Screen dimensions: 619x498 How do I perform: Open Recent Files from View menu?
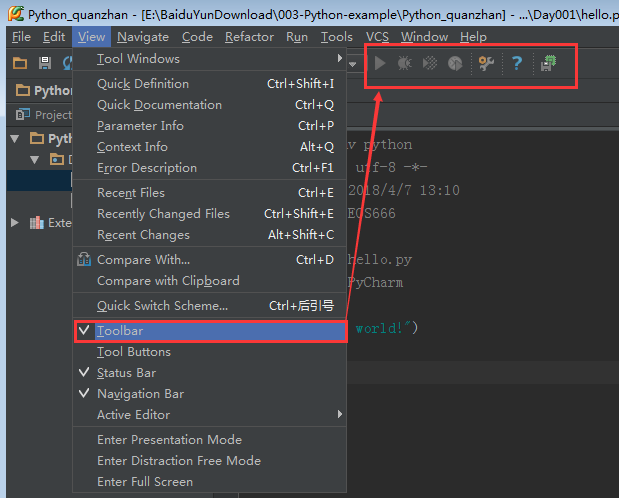click(210, 193)
